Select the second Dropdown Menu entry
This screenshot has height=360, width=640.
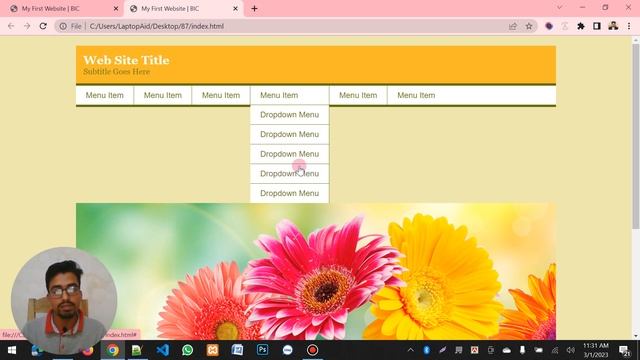[x=289, y=134]
